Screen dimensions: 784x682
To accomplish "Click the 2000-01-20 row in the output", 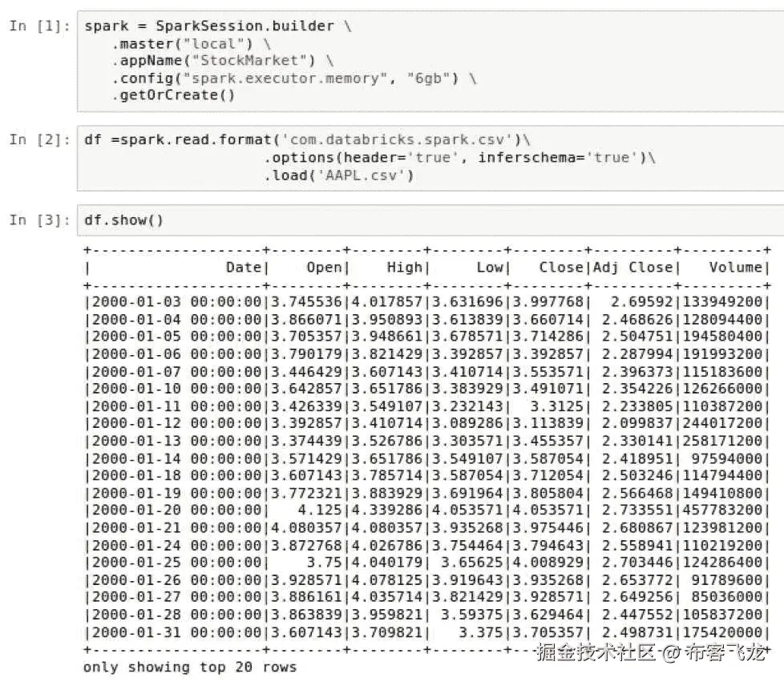I will click(425, 510).
